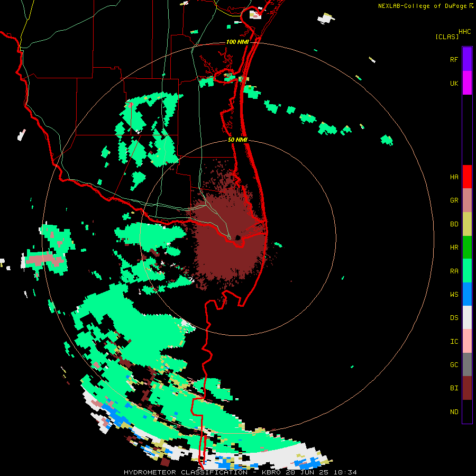The height and width of the screenshot is (476, 476).
Task: Click the "RA" legend label
Action: tap(454, 271)
